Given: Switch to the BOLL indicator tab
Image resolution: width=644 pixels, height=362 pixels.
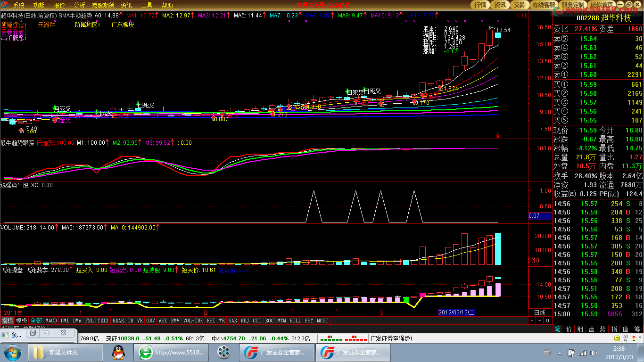Looking at the screenshot, I should (295, 321).
